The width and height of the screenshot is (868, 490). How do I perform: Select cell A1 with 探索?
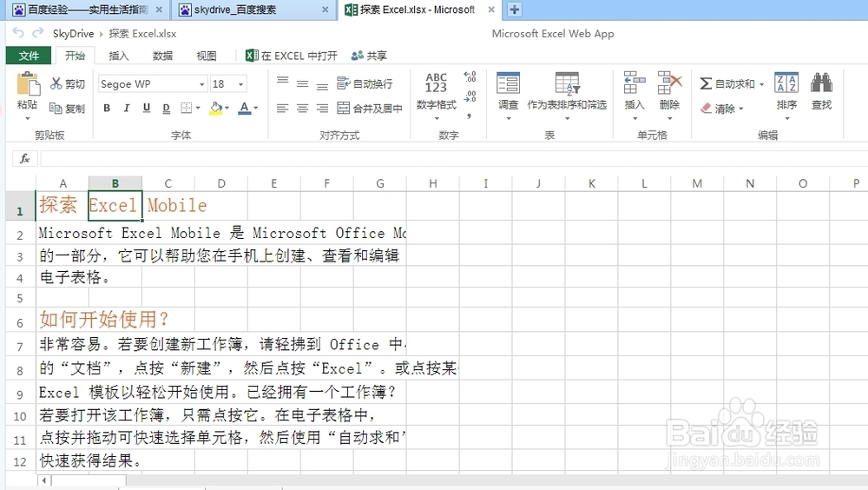62,206
